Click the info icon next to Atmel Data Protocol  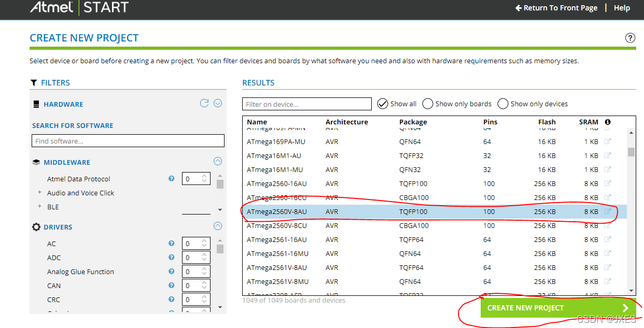tap(171, 178)
